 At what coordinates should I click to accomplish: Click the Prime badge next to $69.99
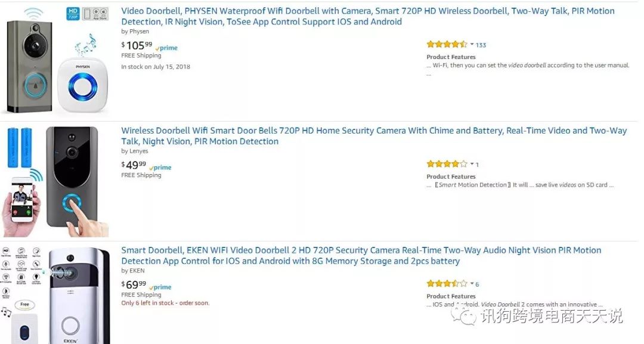tap(160, 287)
